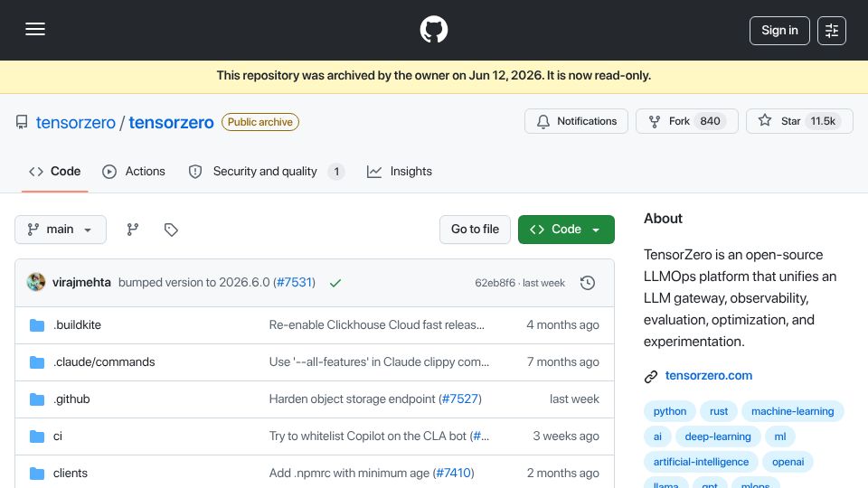Image resolution: width=868 pixels, height=488 pixels.
Task: Click the '2 months ago' timestamp
Action: 562,473
